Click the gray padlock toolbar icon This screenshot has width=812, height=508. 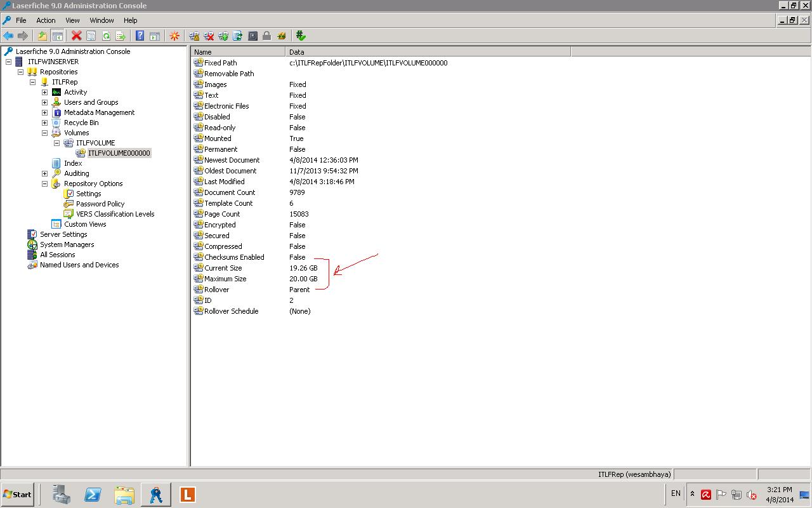click(x=267, y=36)
